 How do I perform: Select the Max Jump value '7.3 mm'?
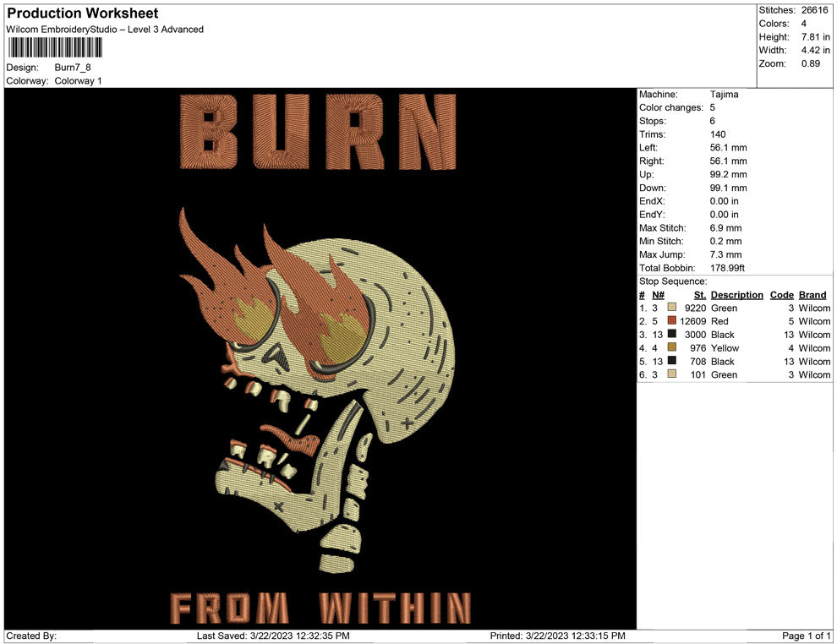click(726, 254)
